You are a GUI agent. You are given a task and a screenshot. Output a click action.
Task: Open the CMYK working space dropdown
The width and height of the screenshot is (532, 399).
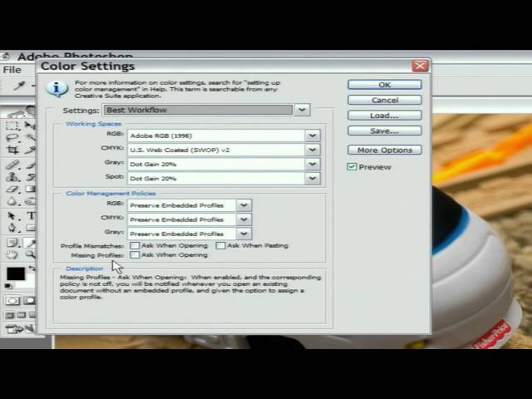(x=313, y=150)
